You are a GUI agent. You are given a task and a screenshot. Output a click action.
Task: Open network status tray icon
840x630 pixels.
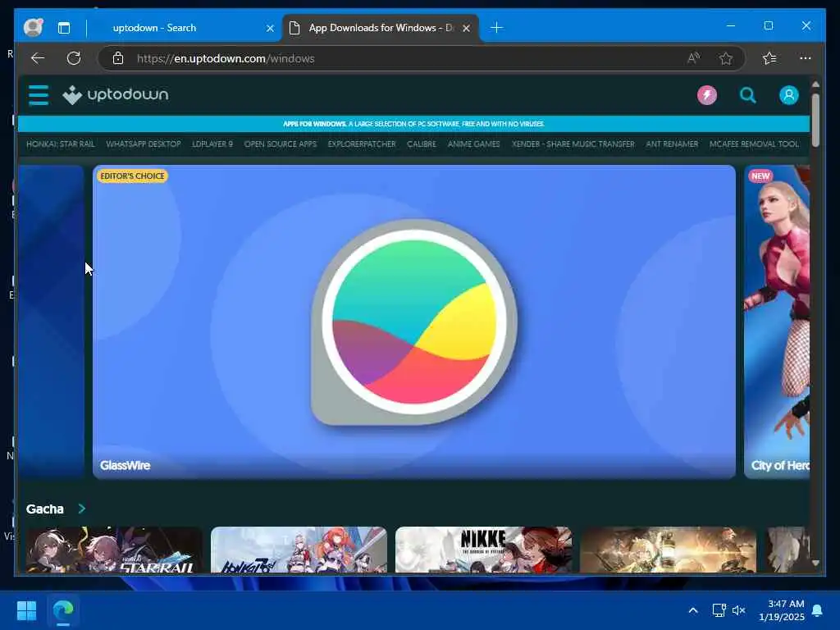click(719, 610)
